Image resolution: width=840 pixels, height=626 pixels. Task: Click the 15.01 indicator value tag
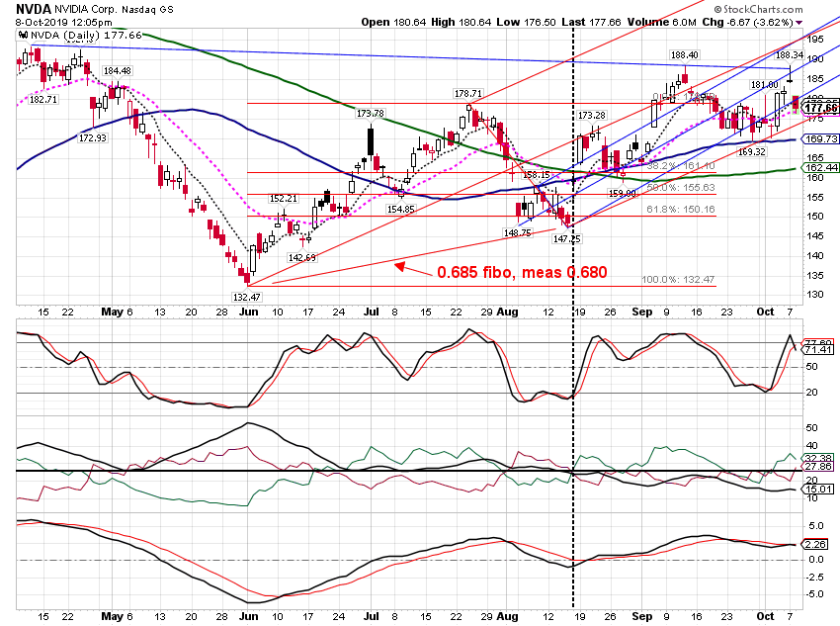[818, 489]
